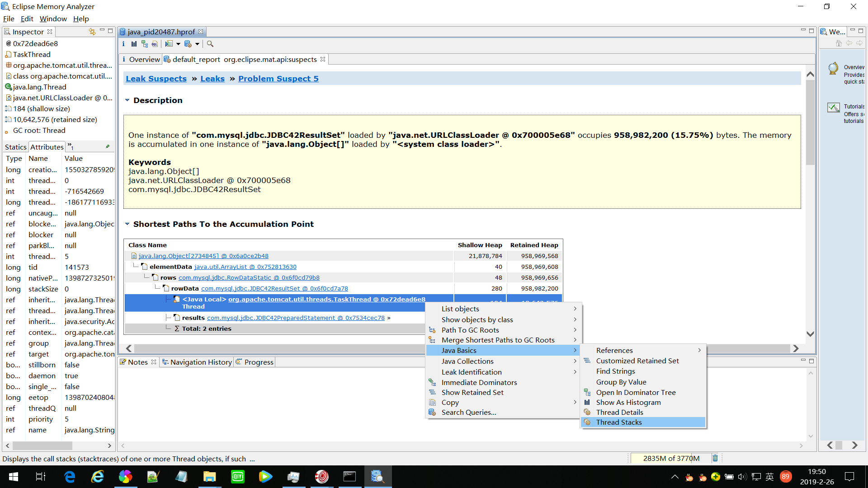The width and height of the screenshot is (868, 488).
Task: Open the Histogram toolbar icon
Action: click(134, 44)
